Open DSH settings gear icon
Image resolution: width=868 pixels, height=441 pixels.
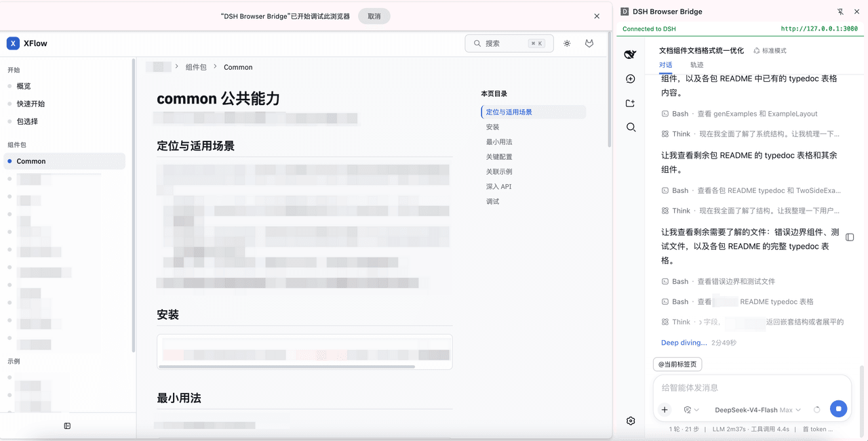[631, 421]
